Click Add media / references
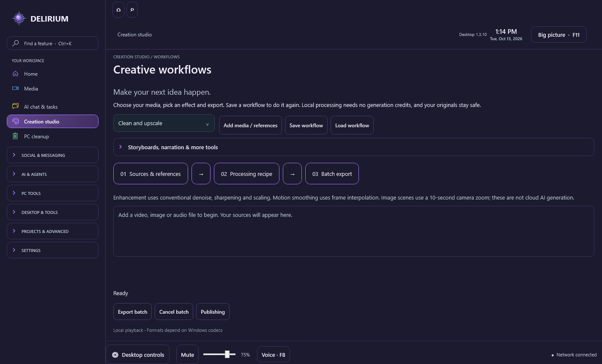602x364 pixels. 250,125
